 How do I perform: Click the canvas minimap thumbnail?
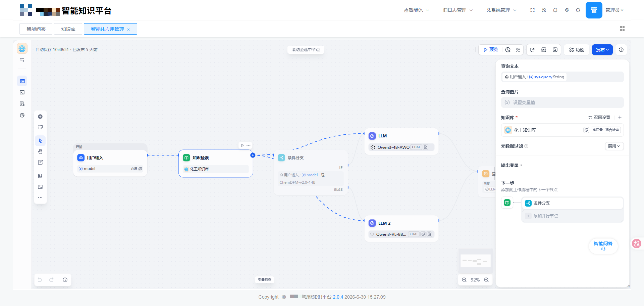pos(476,261)
